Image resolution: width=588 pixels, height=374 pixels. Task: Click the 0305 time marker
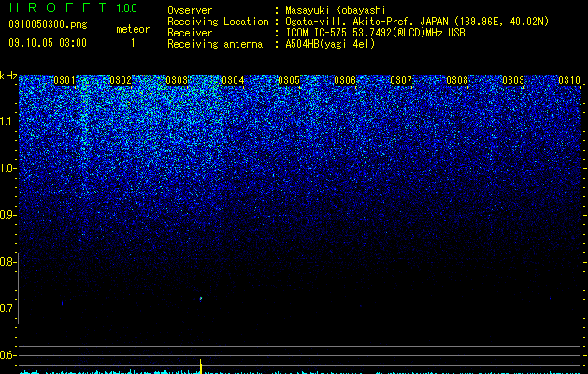coord(289,80)
